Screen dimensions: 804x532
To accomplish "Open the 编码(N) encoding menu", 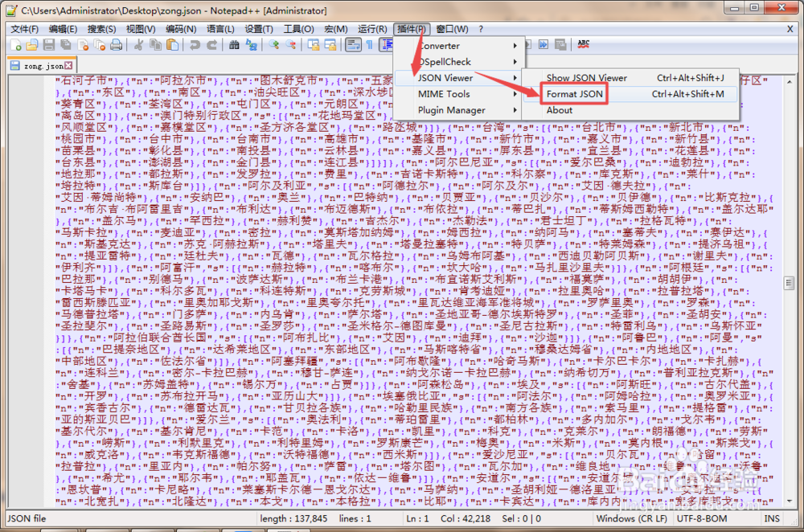I will tap(181, 29).
